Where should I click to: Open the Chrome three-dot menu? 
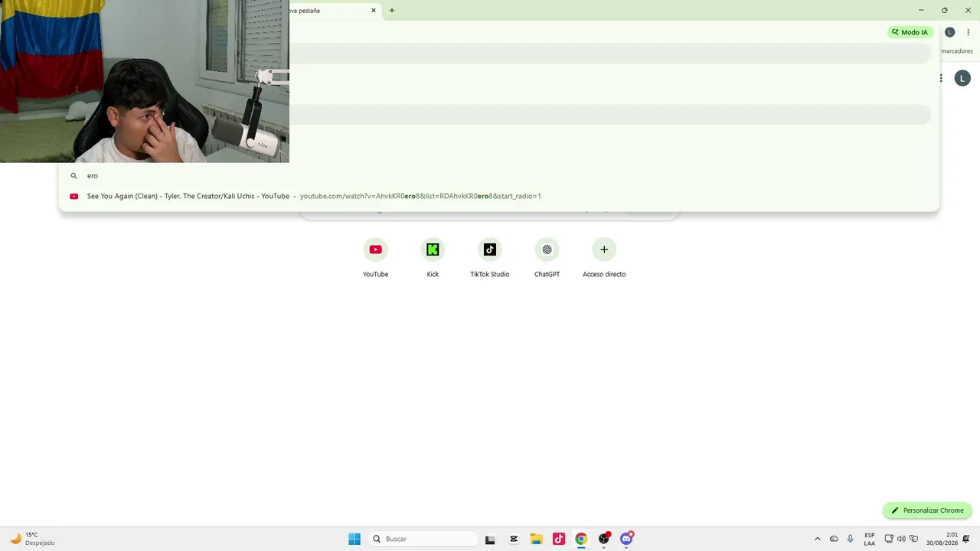[x=969, y=32]
